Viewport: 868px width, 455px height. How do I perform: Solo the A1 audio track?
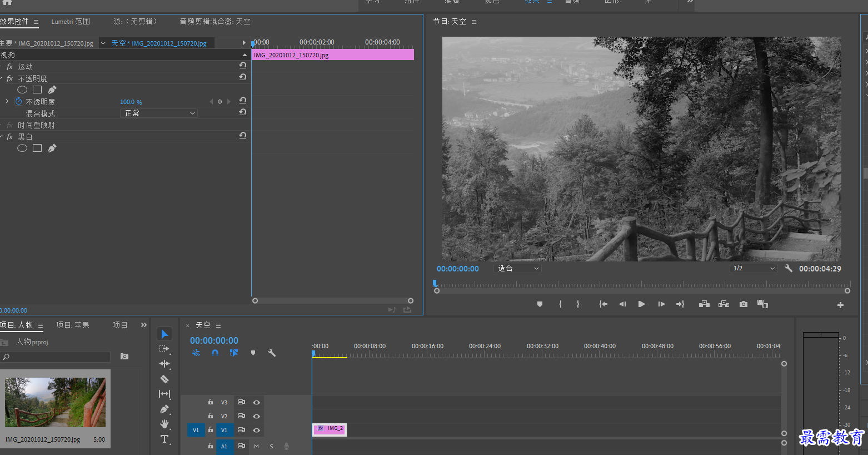271,446
